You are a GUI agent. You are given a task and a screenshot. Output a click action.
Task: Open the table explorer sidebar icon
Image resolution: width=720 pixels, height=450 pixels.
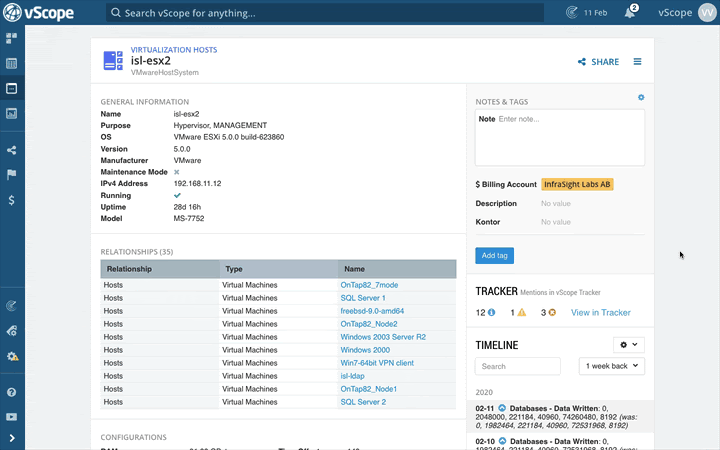coord(11,63)
